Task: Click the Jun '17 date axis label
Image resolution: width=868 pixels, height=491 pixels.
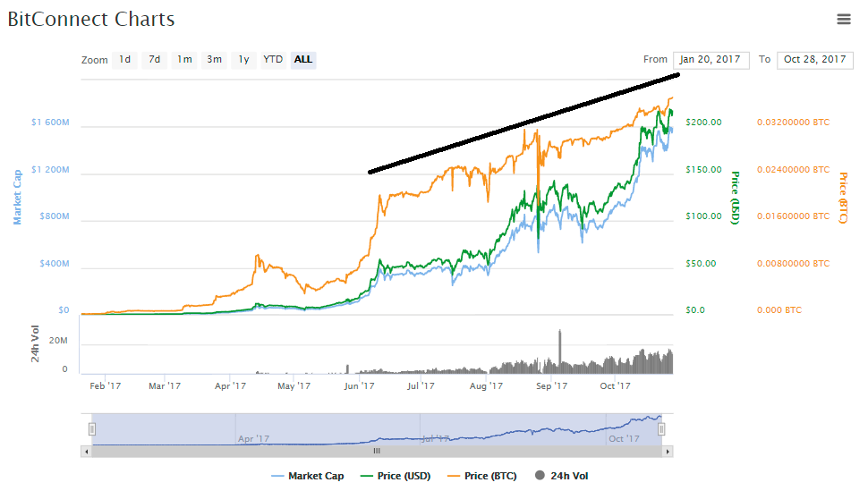Action: (x=359, y=385)
